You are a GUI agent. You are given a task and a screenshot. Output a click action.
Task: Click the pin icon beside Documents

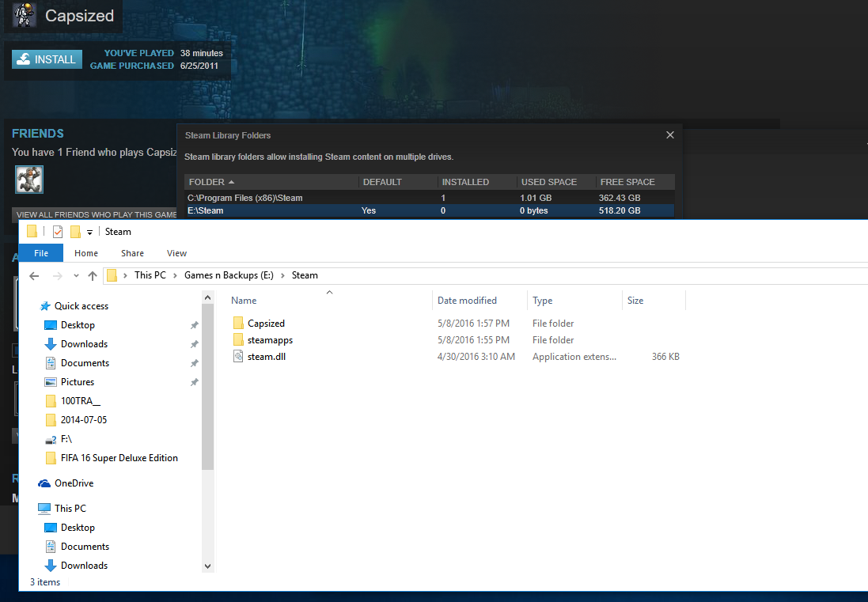point(195,364)
